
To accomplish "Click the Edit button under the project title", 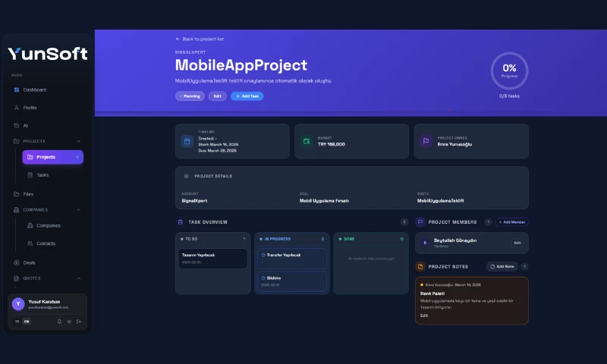I will [x=218, y=96].
